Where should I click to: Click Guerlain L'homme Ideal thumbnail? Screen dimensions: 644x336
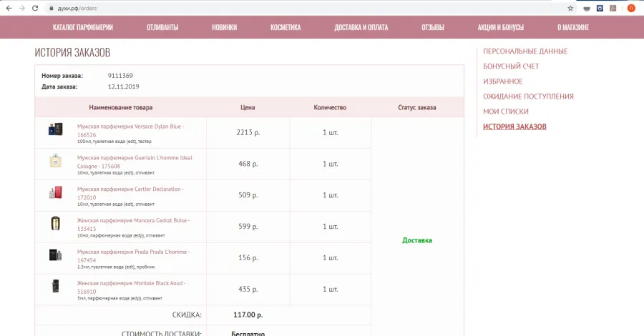(x=55, y=161)
